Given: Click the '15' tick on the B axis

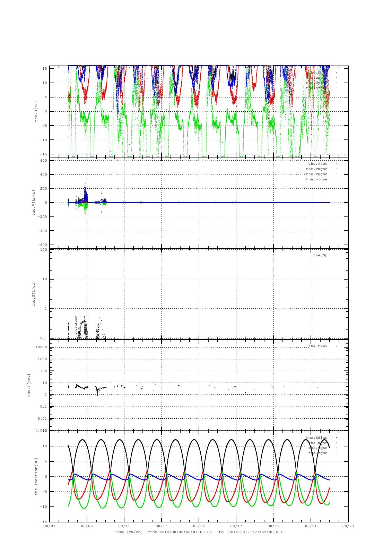Looking at the screenshot, I should click(x=45, y=68).
